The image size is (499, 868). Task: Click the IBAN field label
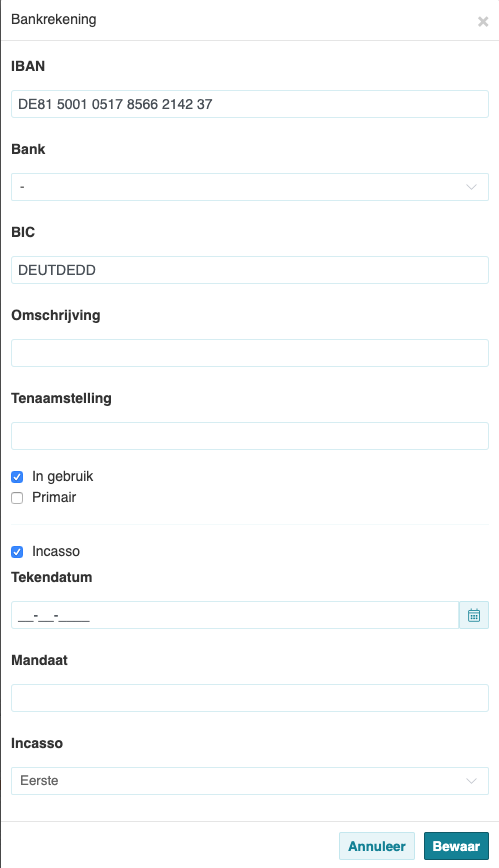[28, 66]
